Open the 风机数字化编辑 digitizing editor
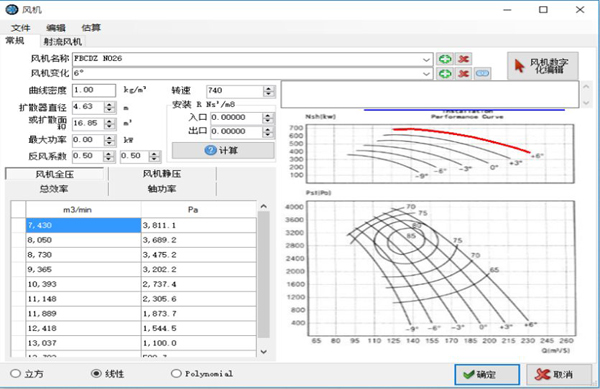The width and height of the screenshot is (600, 389). click(543, 66)
